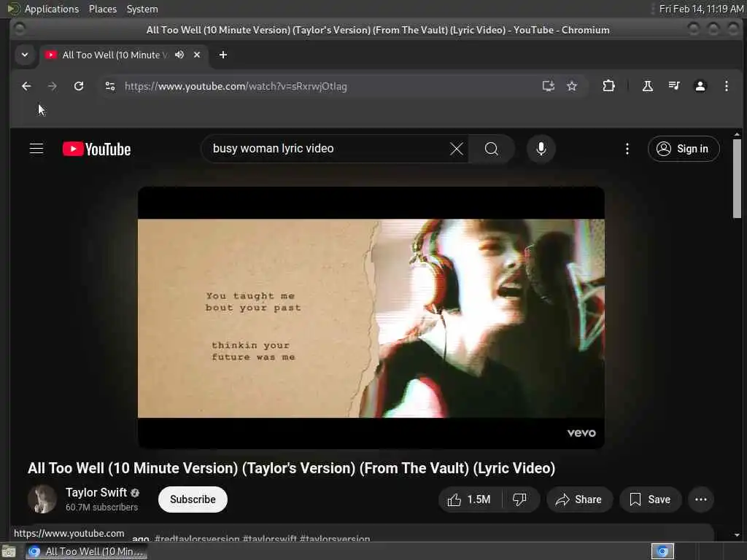
Task: Click the magnifier search button
Action: pyautogui.click(x=492, y=149)
